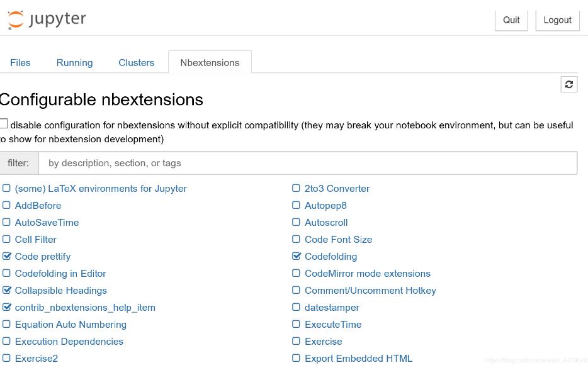Open the Running tab
588x370 pixels.
coord(74,62)
